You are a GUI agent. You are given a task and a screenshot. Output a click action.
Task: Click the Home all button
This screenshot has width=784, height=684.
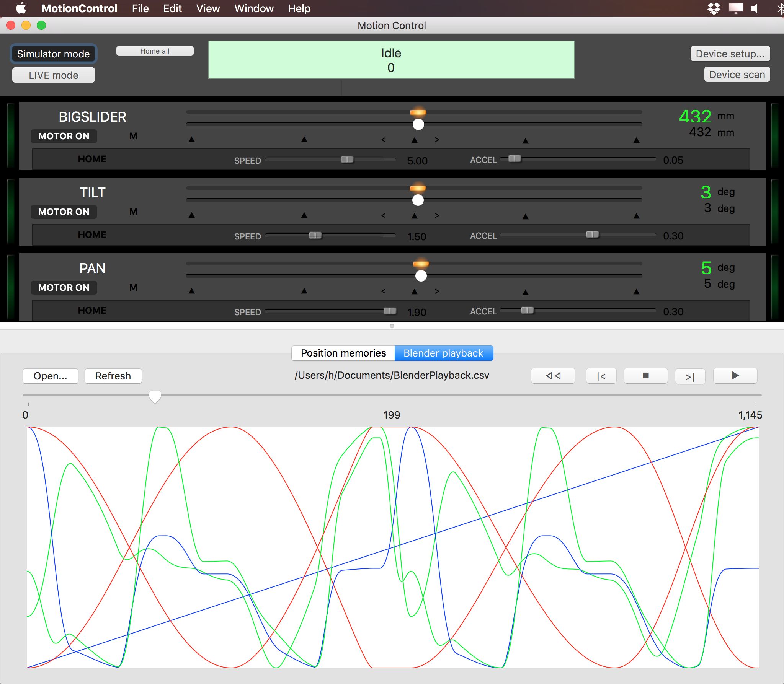[x=155, y=51]
